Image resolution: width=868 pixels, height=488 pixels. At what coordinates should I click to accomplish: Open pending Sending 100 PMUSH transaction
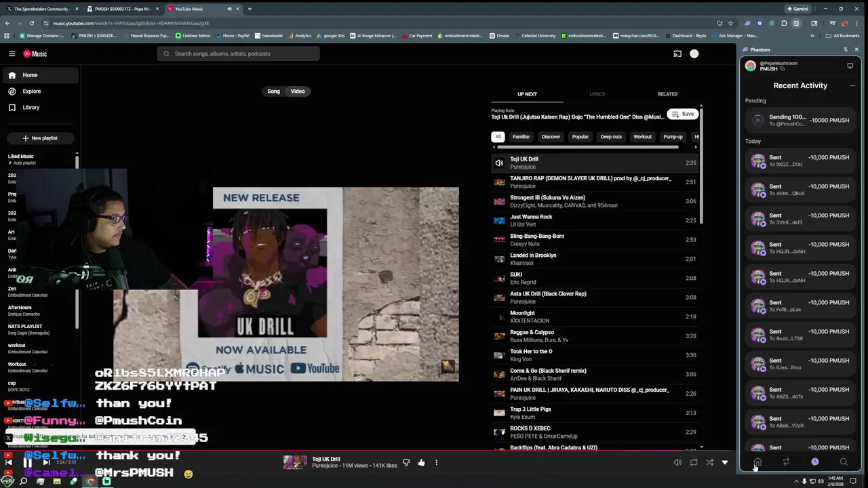pos(800,120)
